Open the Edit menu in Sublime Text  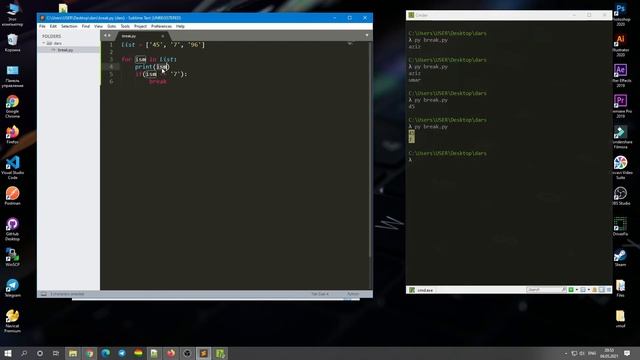coord(53,26)
